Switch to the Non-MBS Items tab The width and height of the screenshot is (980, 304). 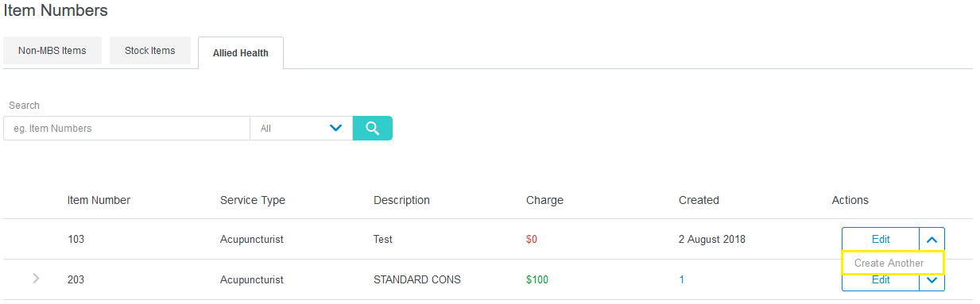52,51
